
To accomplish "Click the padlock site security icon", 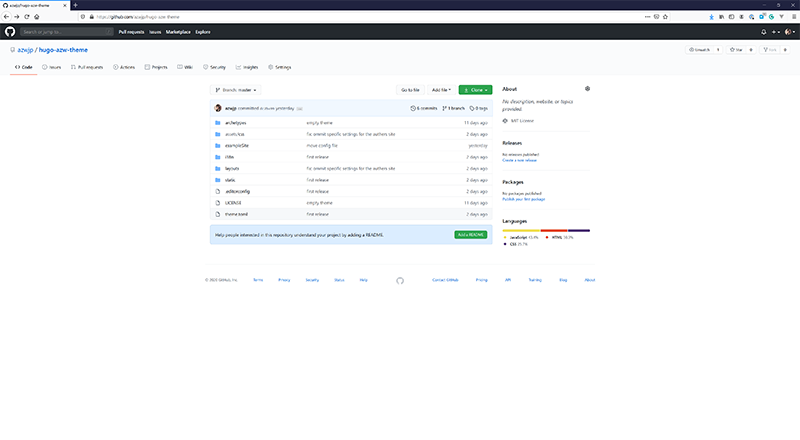I will point(91,17).
